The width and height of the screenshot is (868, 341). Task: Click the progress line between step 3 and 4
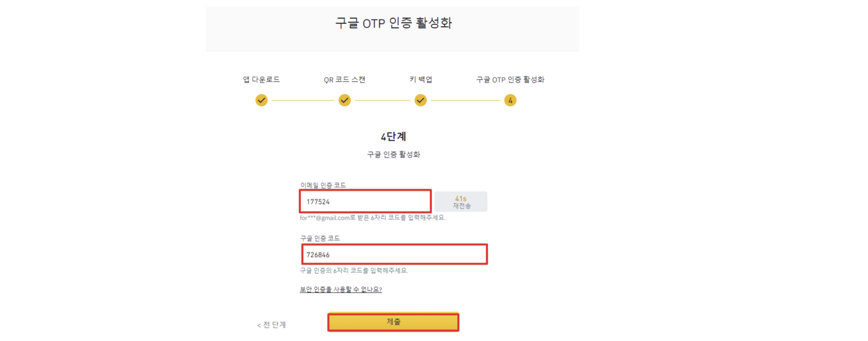[x=465, y=100]
